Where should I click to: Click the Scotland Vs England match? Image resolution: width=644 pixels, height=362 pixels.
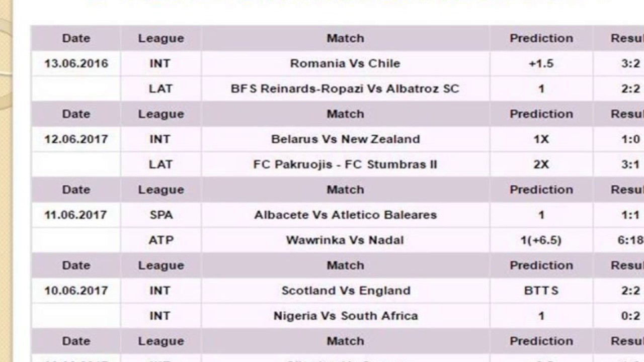[x=345, y=291]
